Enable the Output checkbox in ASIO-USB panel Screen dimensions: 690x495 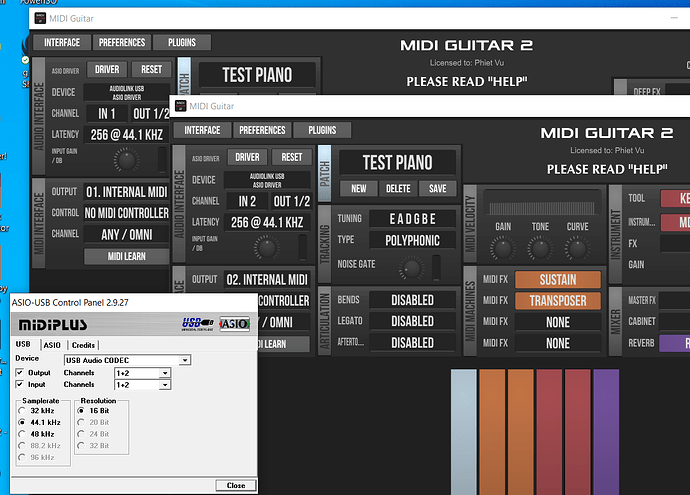point(20,372)
